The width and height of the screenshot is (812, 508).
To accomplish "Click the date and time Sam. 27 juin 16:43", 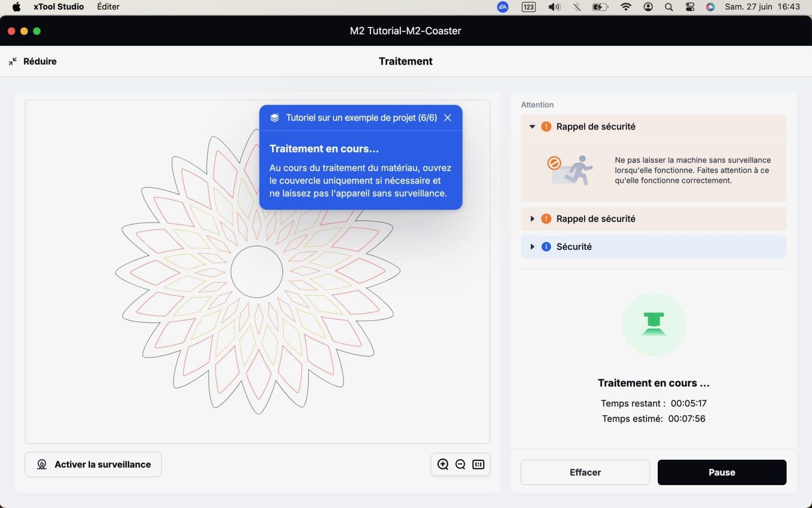I will pyautogui.click(x=762, y=7).
